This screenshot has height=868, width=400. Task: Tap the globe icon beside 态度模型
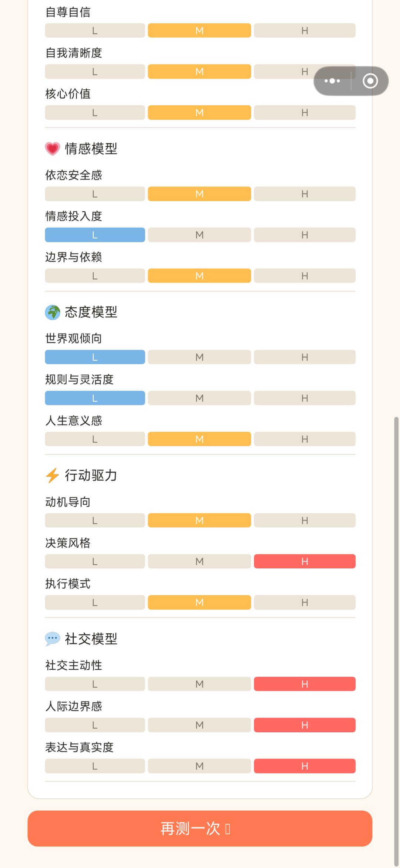click(53, 312)
